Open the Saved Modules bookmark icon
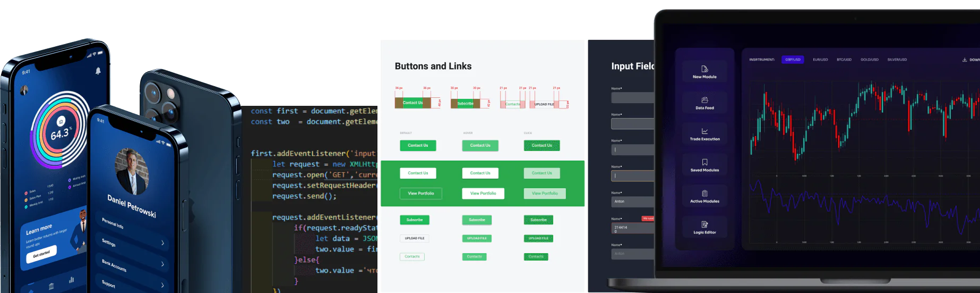Screen dimensions: 980x293 (704, 162)
